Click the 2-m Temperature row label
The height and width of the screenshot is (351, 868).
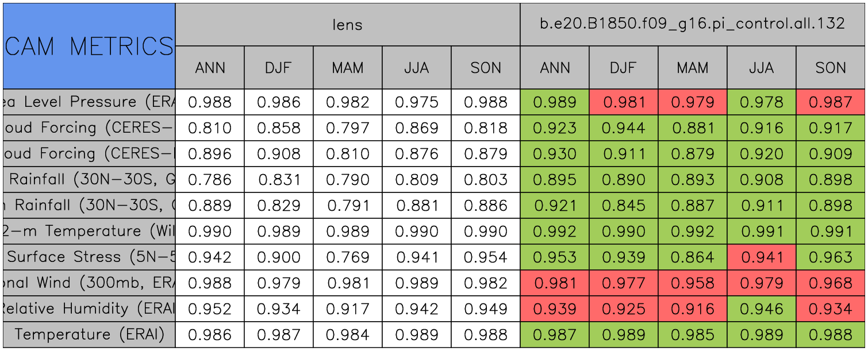tap(89, 231)
